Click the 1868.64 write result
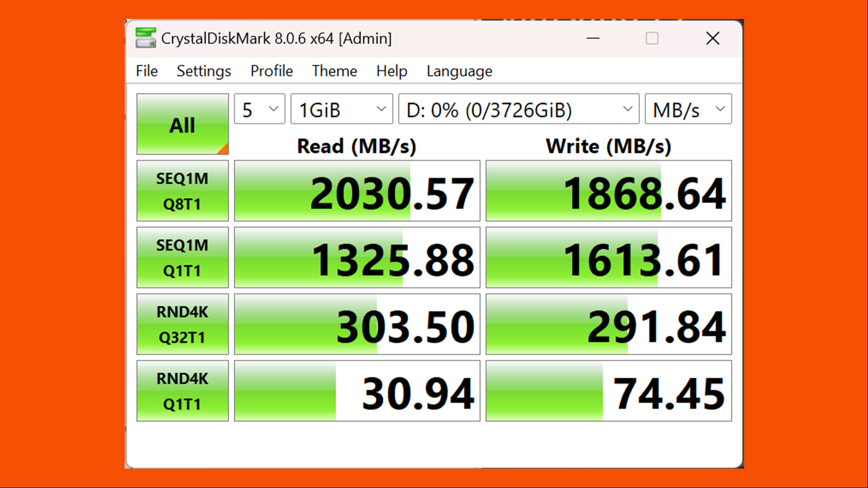This screenshot has width=868, height=488. click(x=609, y=191)
